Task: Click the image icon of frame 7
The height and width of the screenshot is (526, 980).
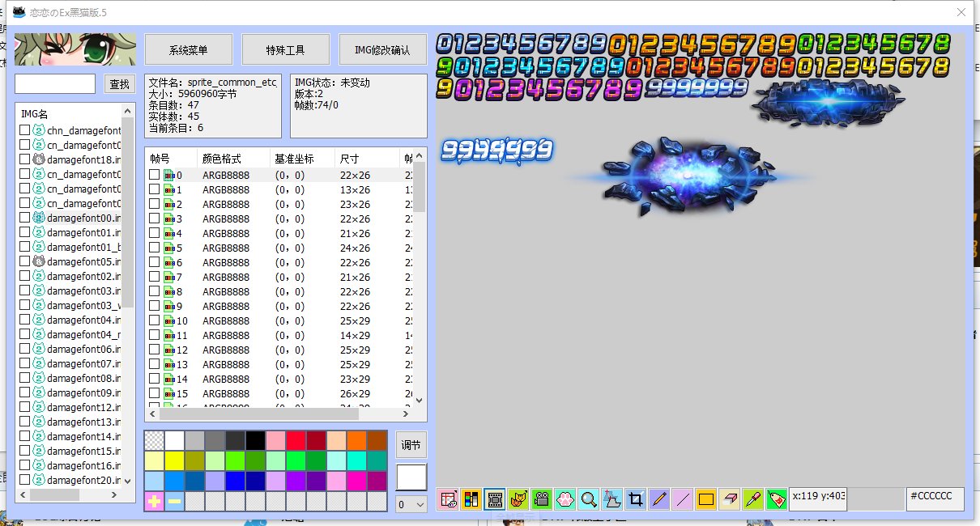Action: click(169, 277)
